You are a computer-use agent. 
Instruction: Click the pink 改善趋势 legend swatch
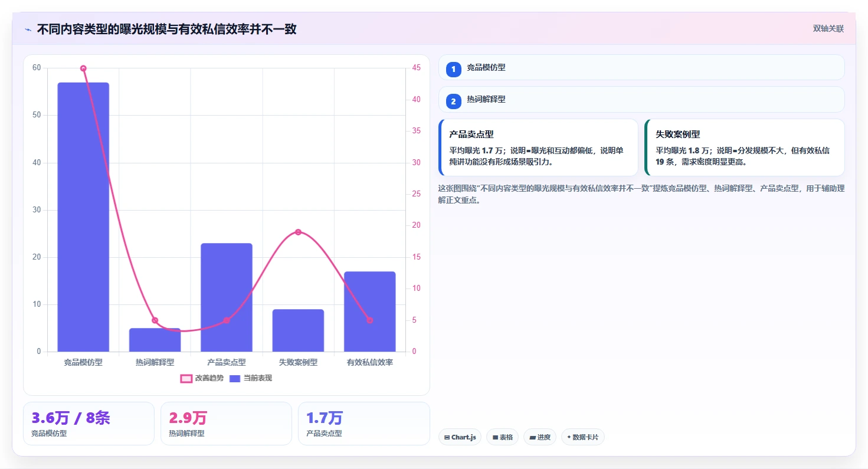click(x=186, y=378)
